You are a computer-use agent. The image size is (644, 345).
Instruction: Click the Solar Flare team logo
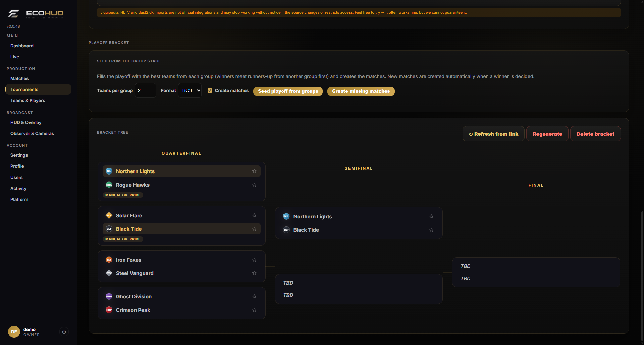pos(109,215)
